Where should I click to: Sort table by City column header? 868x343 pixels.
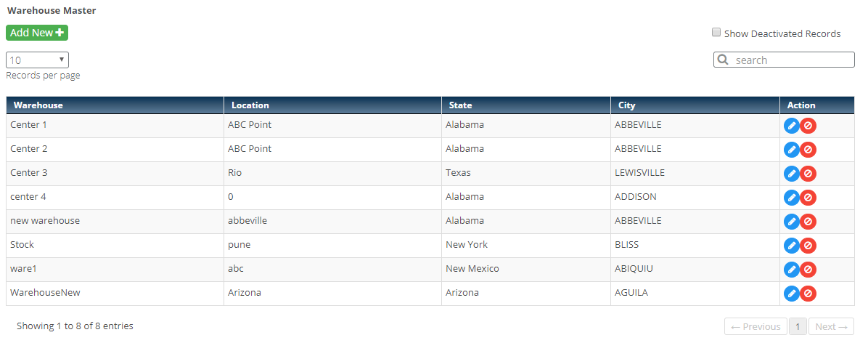[x=626, y=105]
